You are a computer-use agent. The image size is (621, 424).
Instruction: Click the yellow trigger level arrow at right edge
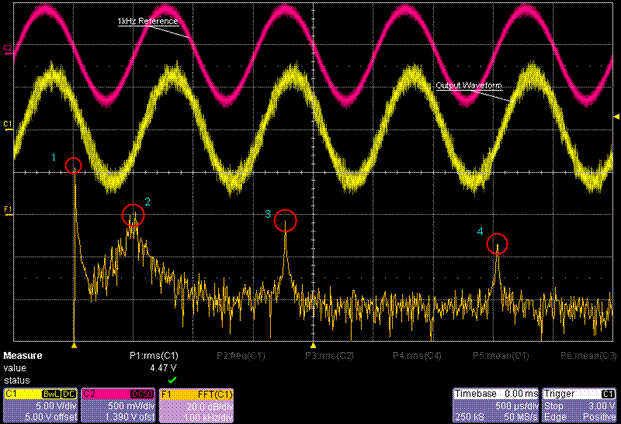tap(615, 118)
